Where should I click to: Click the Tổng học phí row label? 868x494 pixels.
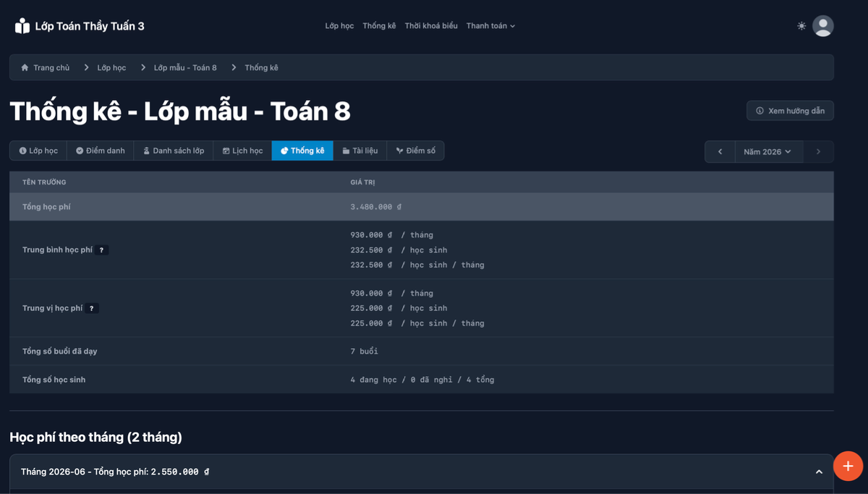pos(46,207)
